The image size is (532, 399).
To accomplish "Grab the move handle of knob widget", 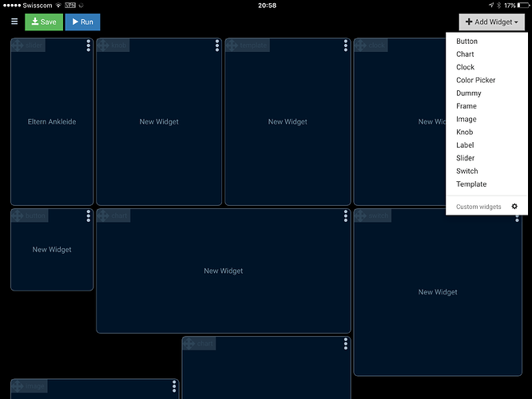I will pos(103,45).
